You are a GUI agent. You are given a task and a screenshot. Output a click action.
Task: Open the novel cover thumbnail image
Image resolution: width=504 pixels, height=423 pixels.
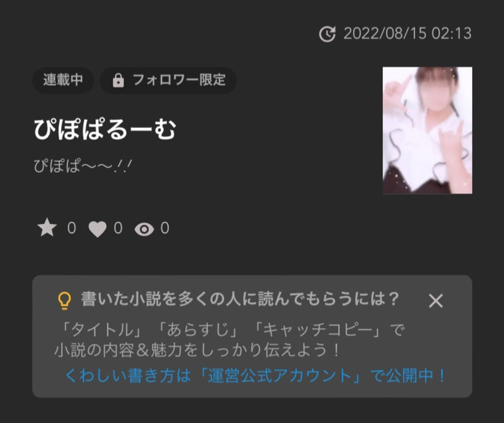[427, 130]
